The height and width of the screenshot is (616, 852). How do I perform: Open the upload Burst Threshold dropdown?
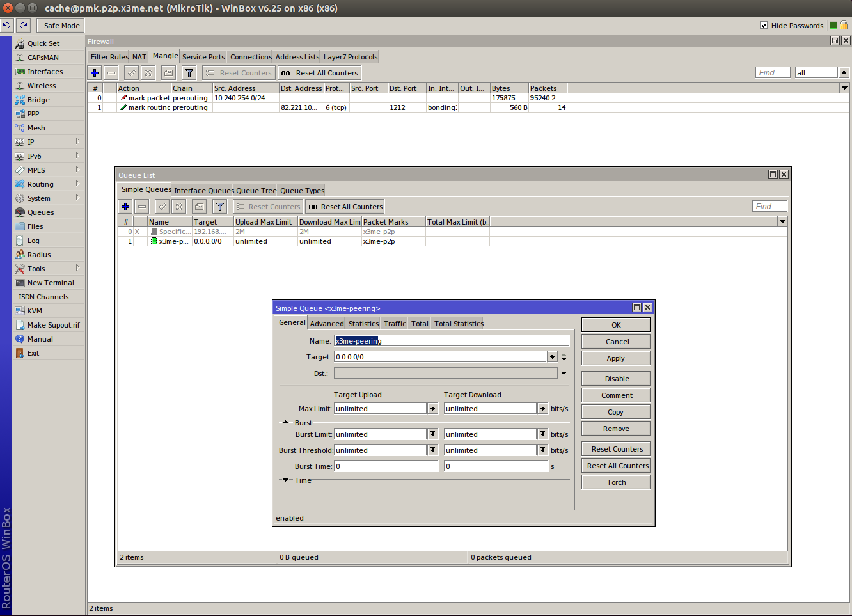pos(433,450)
